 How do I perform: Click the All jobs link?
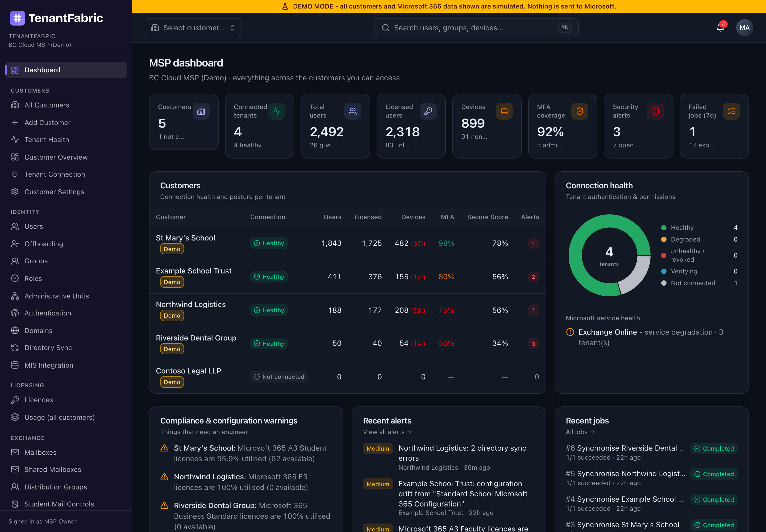[x=580, y=432]
